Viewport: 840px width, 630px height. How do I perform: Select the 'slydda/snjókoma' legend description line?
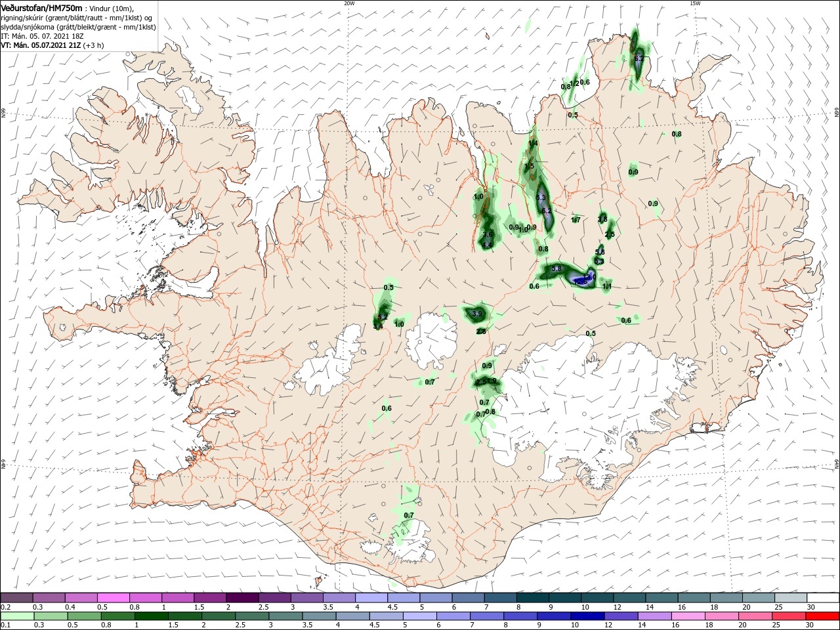pyautogui.click(x=77, y=27)
